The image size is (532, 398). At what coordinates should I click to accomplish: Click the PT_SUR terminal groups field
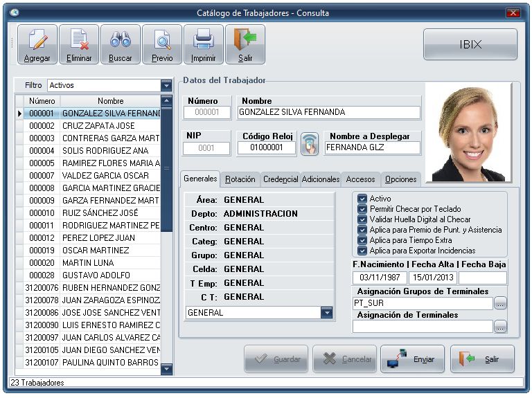tap(423, 303)
